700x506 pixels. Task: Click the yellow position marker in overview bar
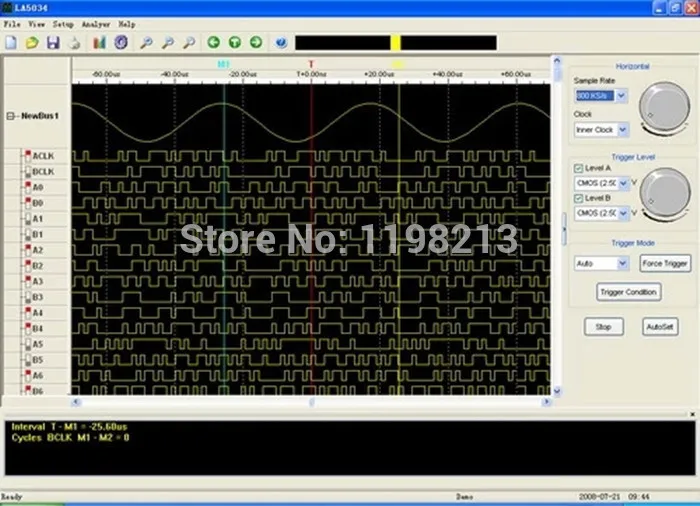[396, 43]
